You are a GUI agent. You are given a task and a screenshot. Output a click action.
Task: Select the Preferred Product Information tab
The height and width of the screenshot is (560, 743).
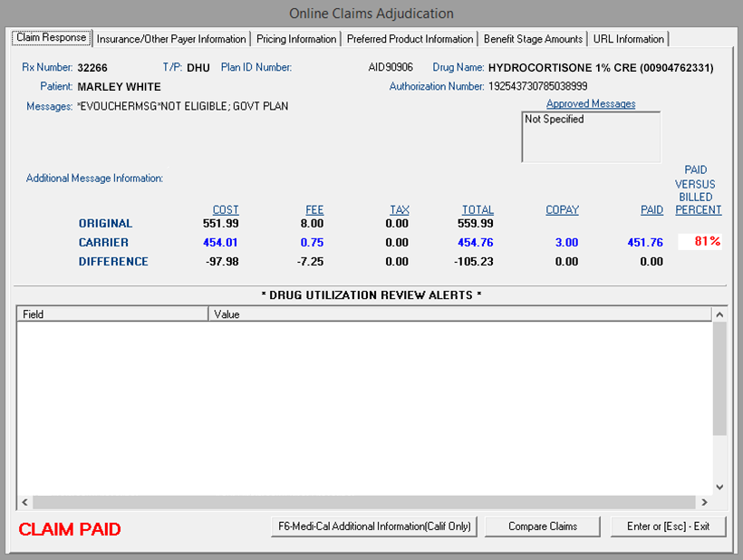410,39
